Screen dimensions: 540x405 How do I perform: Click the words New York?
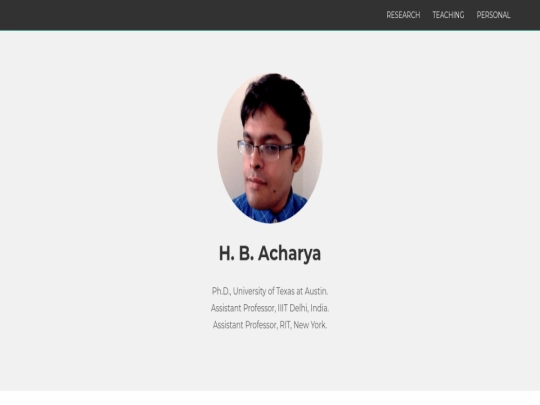[310, 325]
